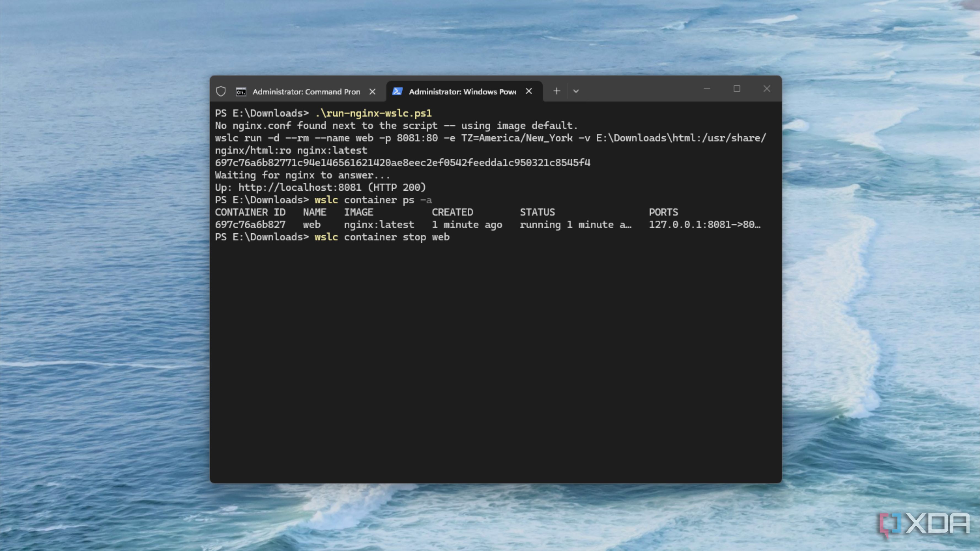Viewport: 980px width, 551px height.
Task: Close the terminal window
Action: pos(767,89)
